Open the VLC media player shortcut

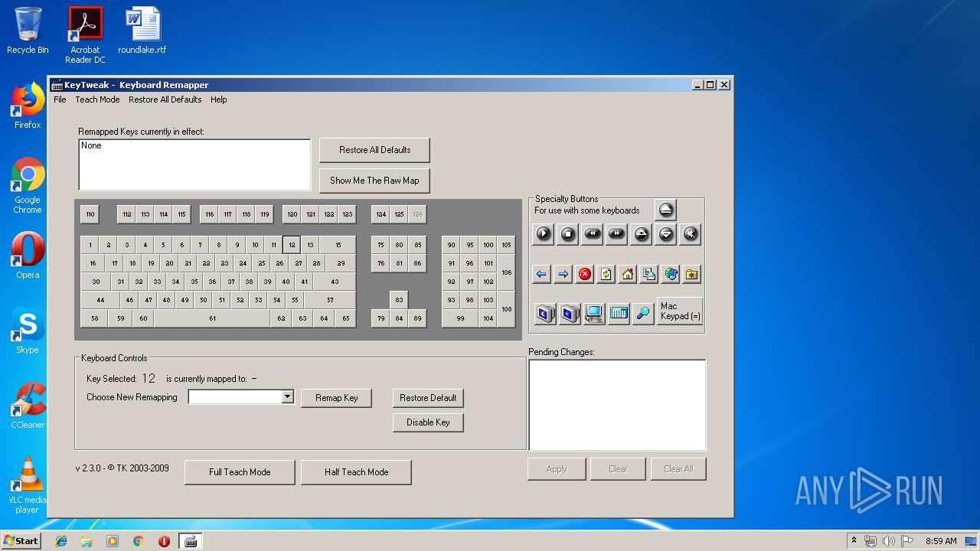click(28, 485)
